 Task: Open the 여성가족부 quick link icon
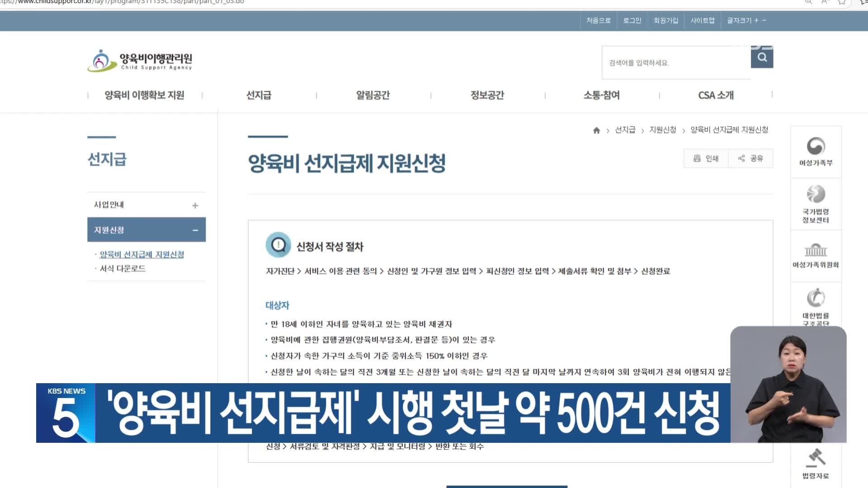816,152
